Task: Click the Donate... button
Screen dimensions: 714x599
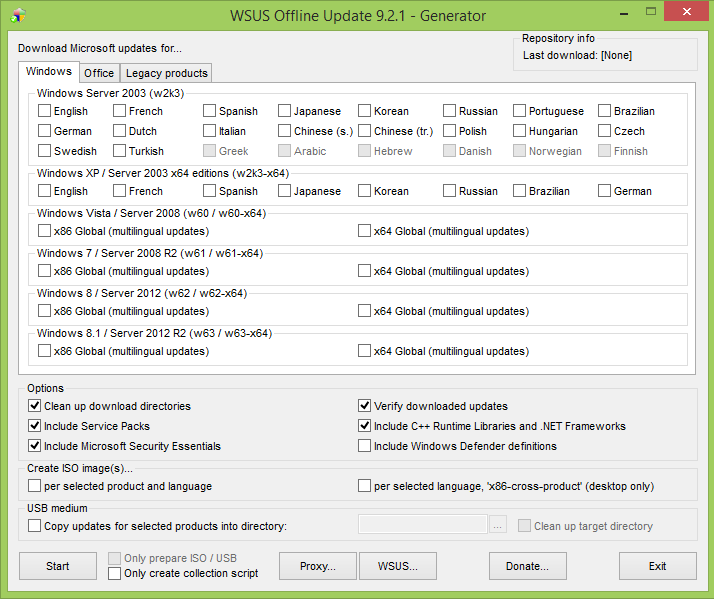Action: 527,566
